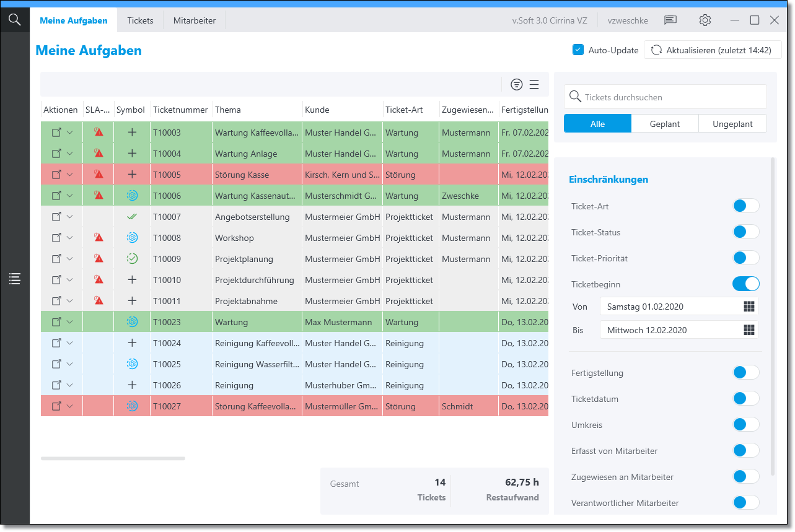The height and width of the screenshot is (532, 795).
Task: Switch to the Tickets tab
Action: 140,20
